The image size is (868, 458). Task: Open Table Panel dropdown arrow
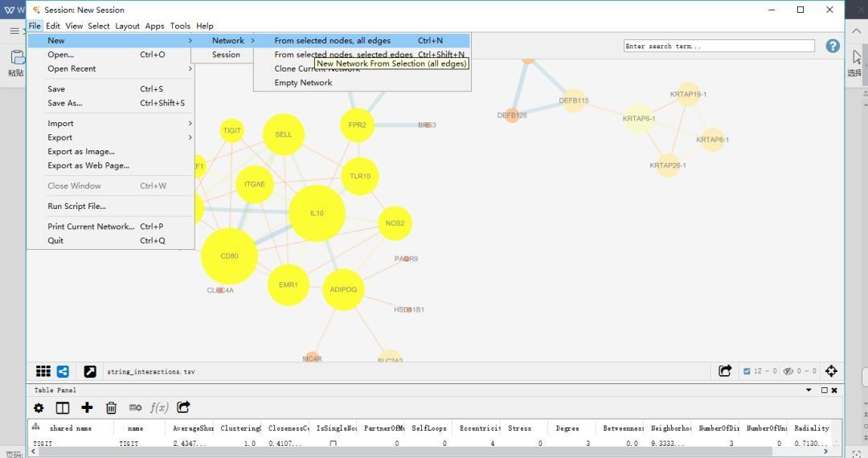click(809, 390)
